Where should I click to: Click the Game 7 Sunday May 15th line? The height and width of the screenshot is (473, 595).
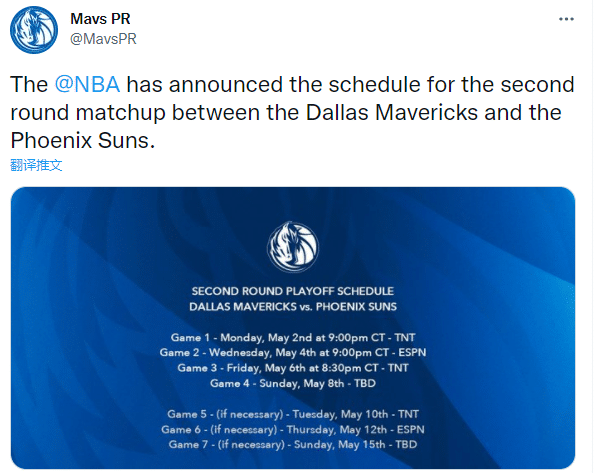pos(293,445)
